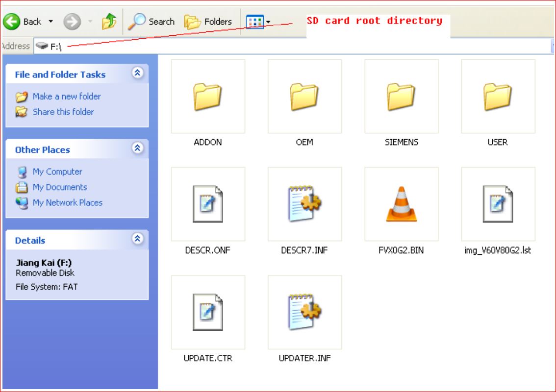Open the Views dropdown menu

(x=258, y=22)
